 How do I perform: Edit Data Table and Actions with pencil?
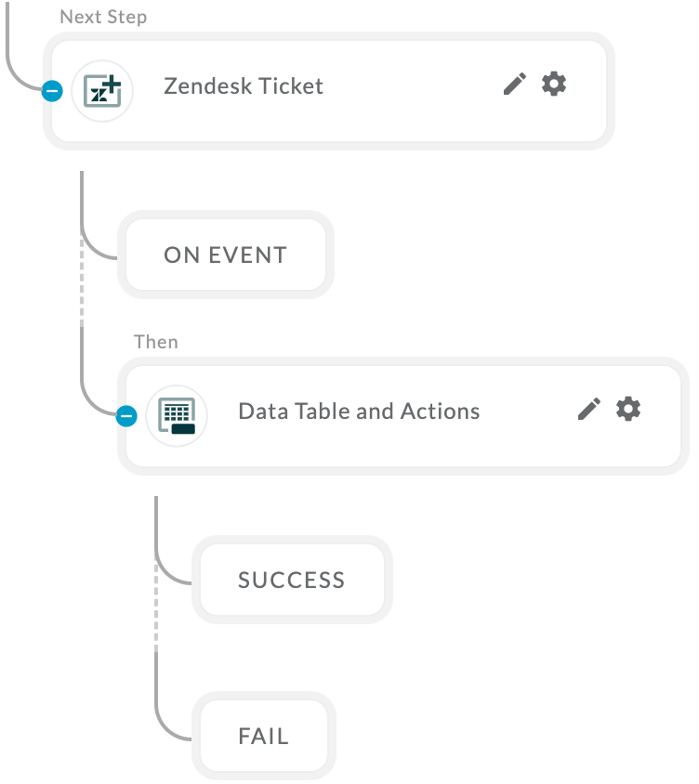589,409
